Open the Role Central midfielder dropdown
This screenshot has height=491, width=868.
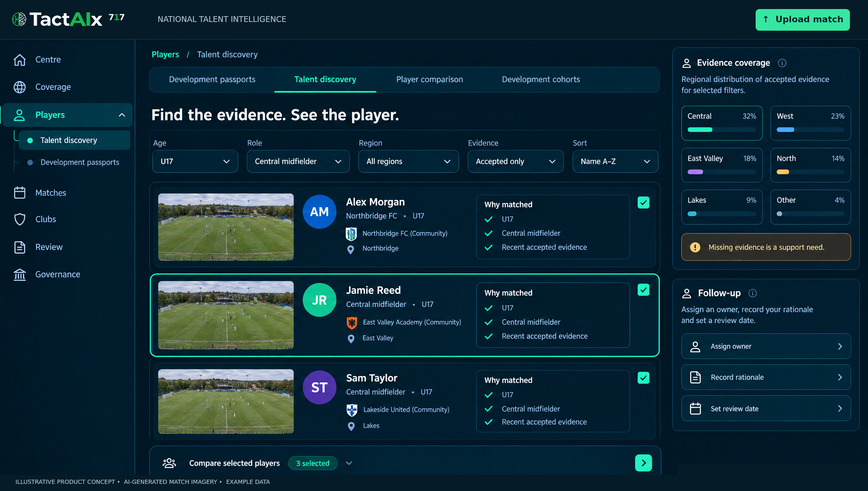298,162
